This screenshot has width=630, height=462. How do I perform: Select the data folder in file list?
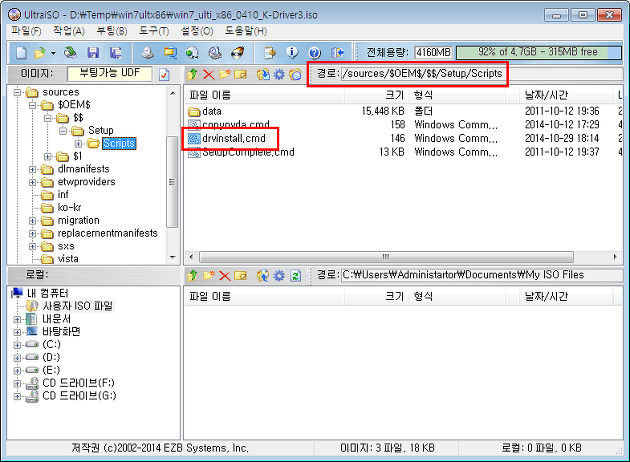coord(212,111)
